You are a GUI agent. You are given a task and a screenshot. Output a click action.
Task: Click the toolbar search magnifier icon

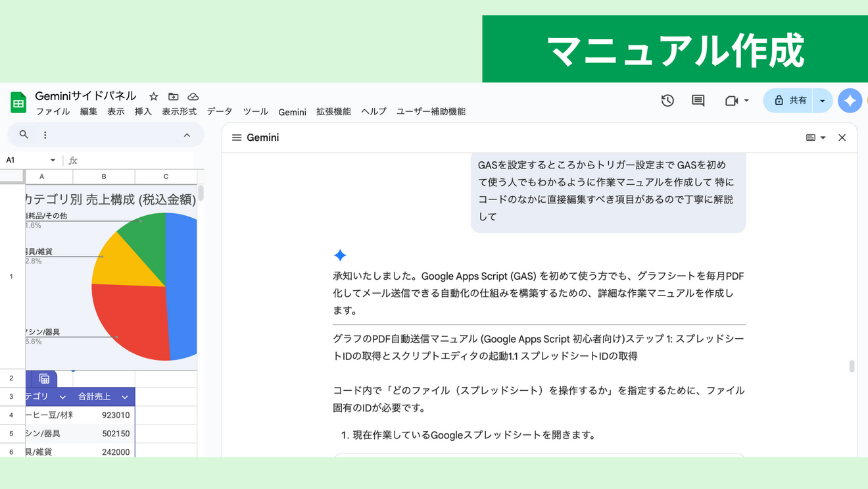click(x=24, y=135)
